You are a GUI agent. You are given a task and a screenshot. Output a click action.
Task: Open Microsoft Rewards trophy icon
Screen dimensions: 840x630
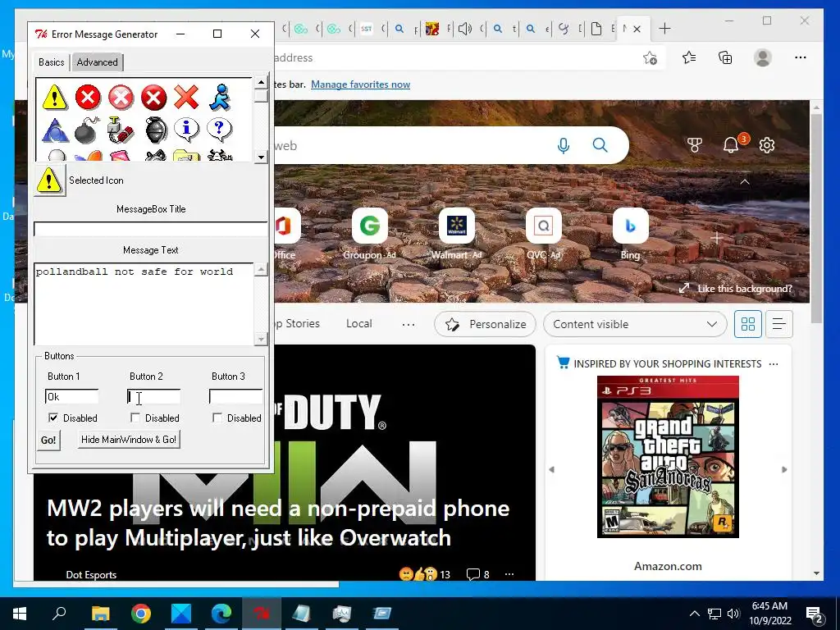(694, 144)
